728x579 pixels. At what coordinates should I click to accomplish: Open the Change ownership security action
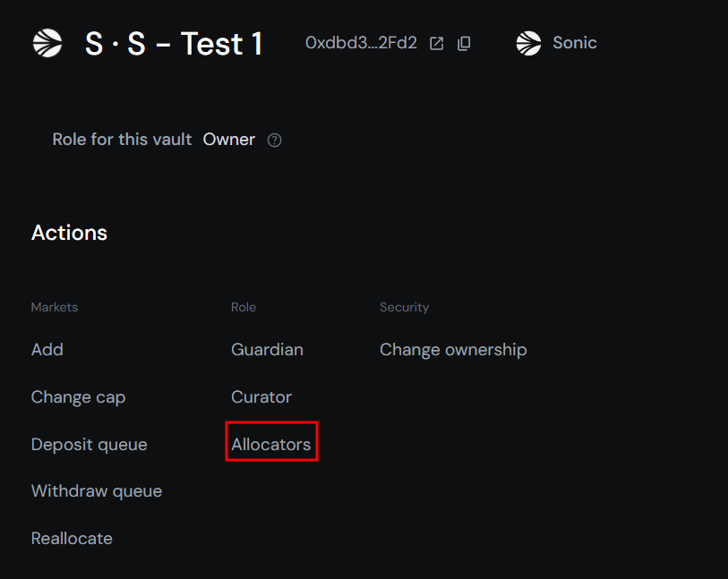[x=453, y=349]
